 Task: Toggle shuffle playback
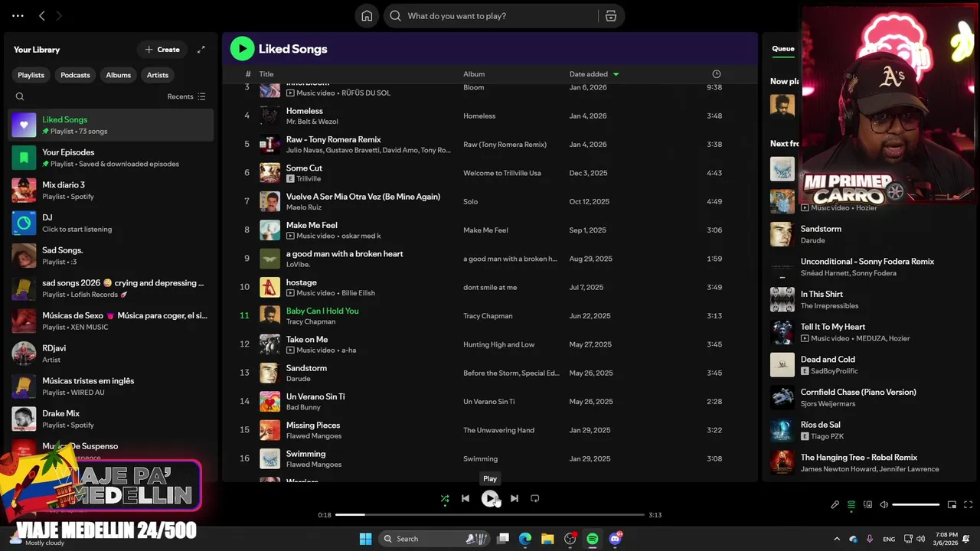coord(445,498)
